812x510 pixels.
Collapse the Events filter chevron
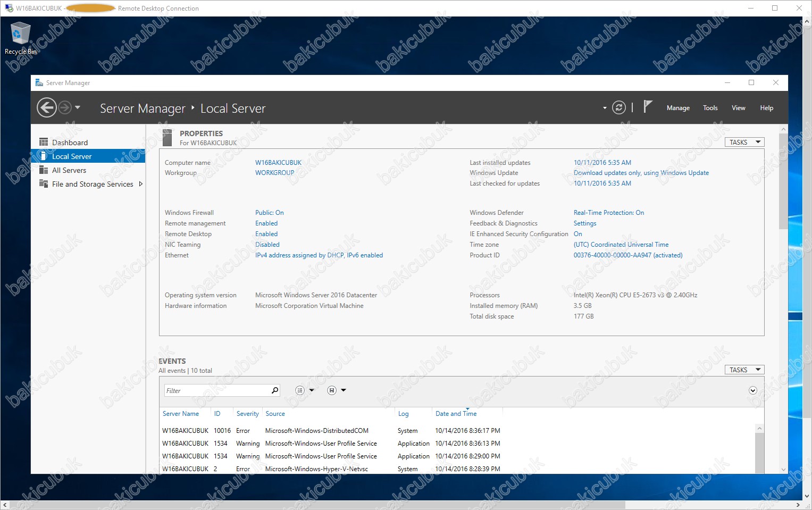753,390
